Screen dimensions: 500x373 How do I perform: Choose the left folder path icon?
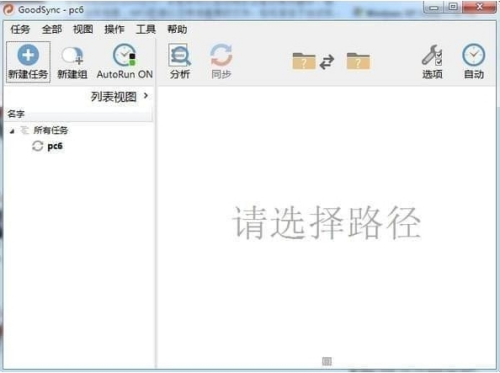[x=304, y=61]
